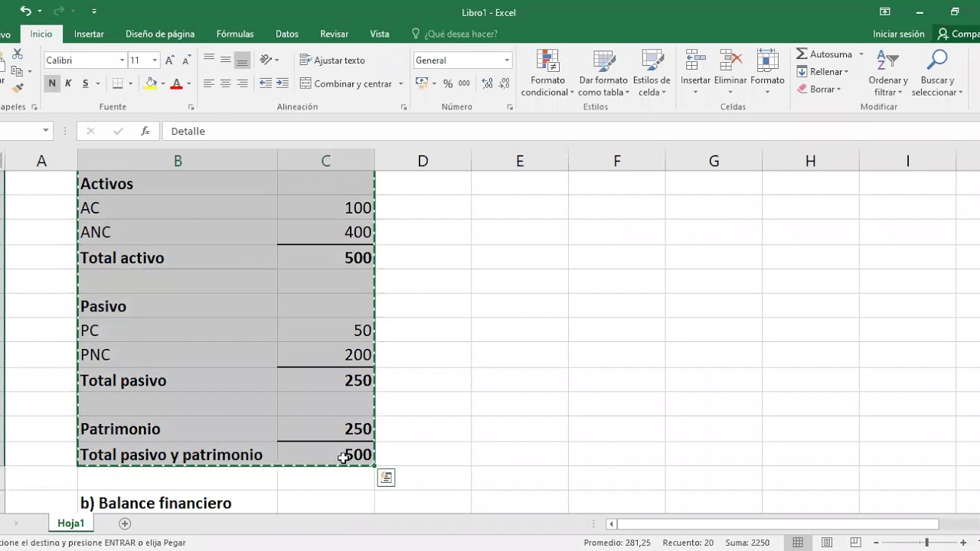Click the zoom slider in status bar
Image resolution: width=980 pixels, height=551 pixels.
[926, 543]
